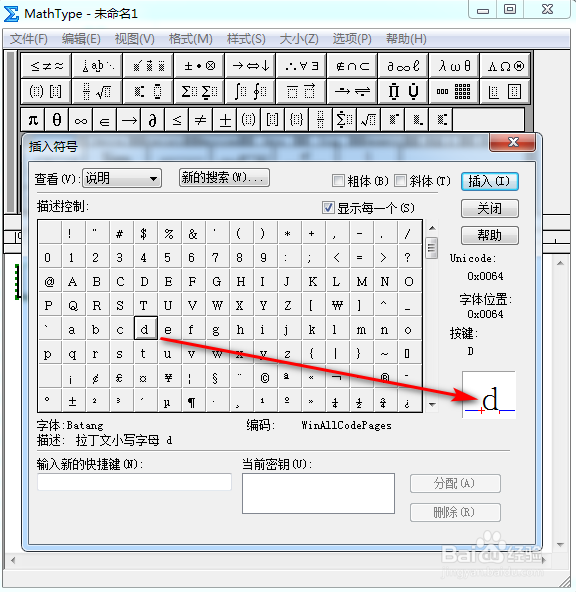This screenshot has height=592, width=576.
Task: Open the spaces and ellipses palette
Action: pos(97,66)
